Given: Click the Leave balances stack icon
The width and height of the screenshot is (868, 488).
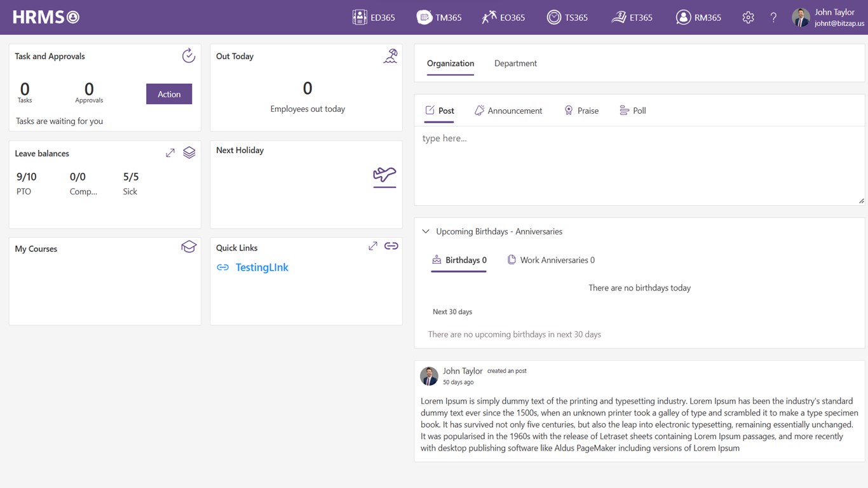Looking at the screenshot, I should [x=189, y=153].
